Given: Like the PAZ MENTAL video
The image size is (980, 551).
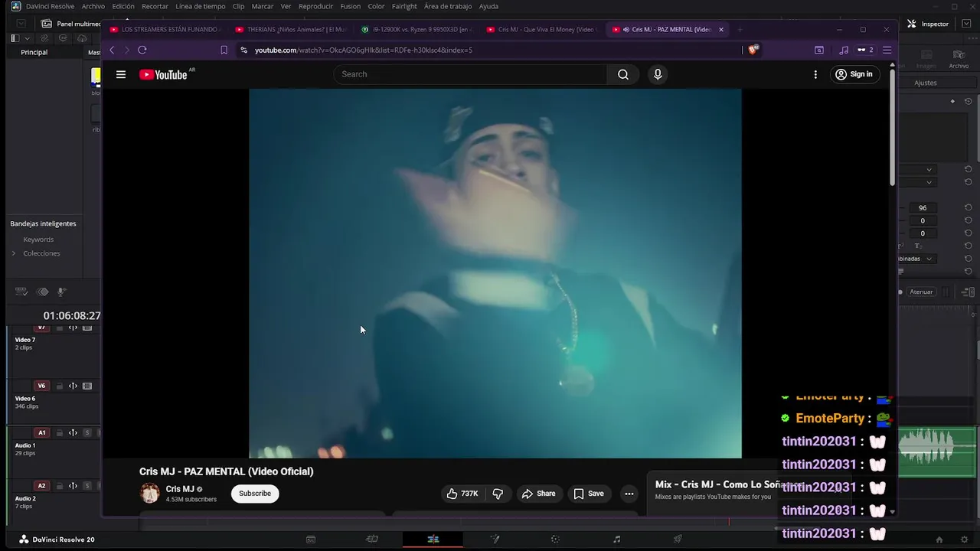Looking at the screenshot, I should [462, 494].
